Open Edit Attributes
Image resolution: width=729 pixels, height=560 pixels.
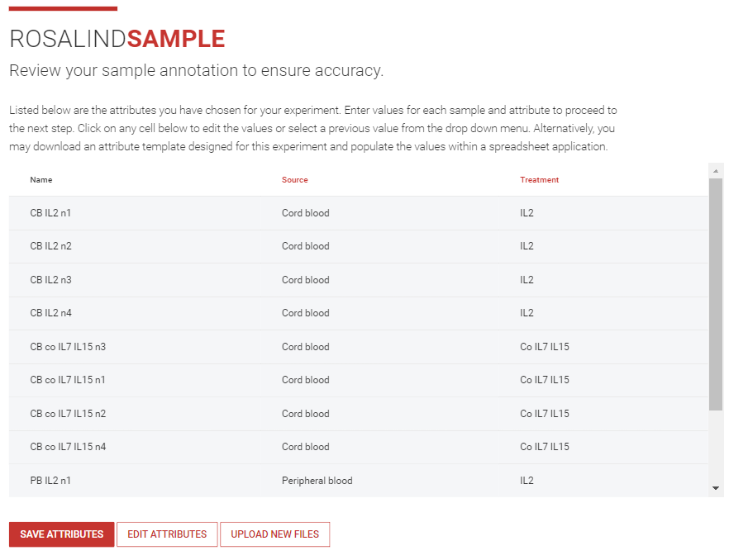click(x=167, y=534)
